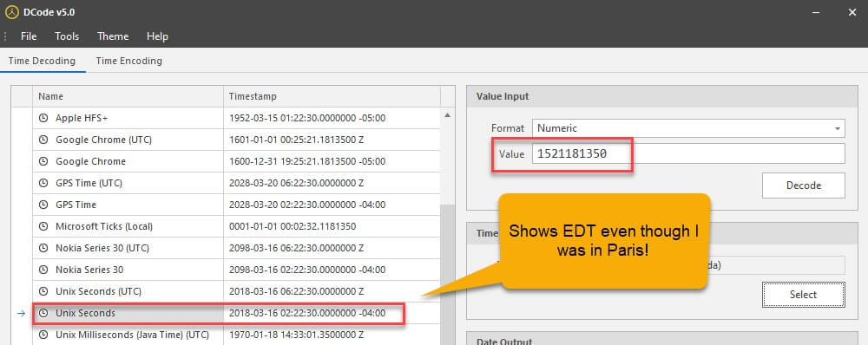Click the blue row-indicator arrow beside Unix Seconds
868x345 pixels.
(21, 313)
